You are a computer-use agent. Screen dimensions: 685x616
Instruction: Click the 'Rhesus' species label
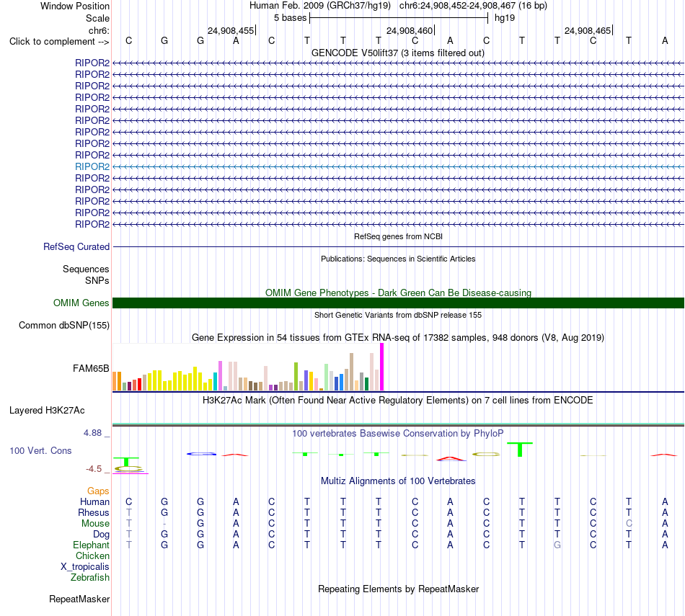pos(94,512)
